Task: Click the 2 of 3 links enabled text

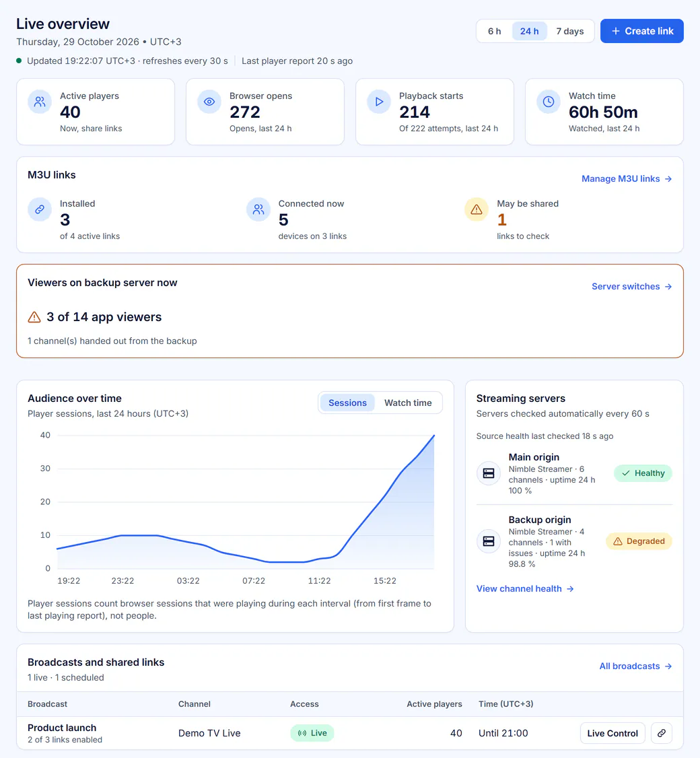Action: [65, 740]
